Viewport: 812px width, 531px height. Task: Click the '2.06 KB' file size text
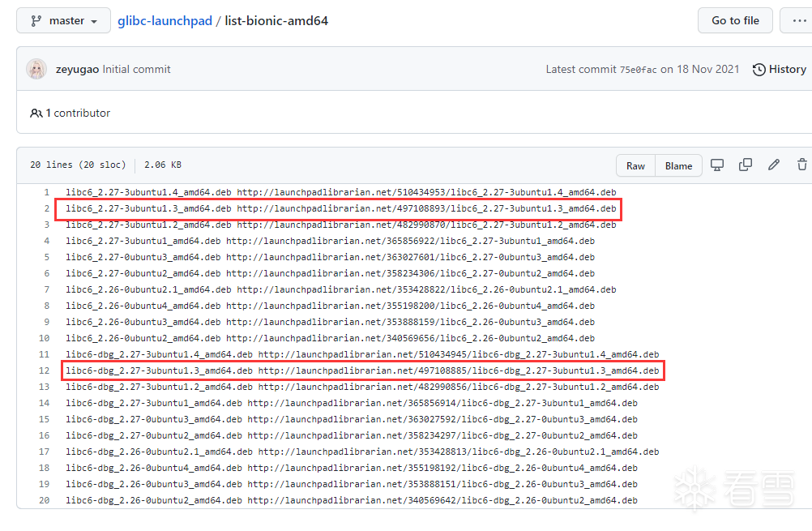pos(163,165)
